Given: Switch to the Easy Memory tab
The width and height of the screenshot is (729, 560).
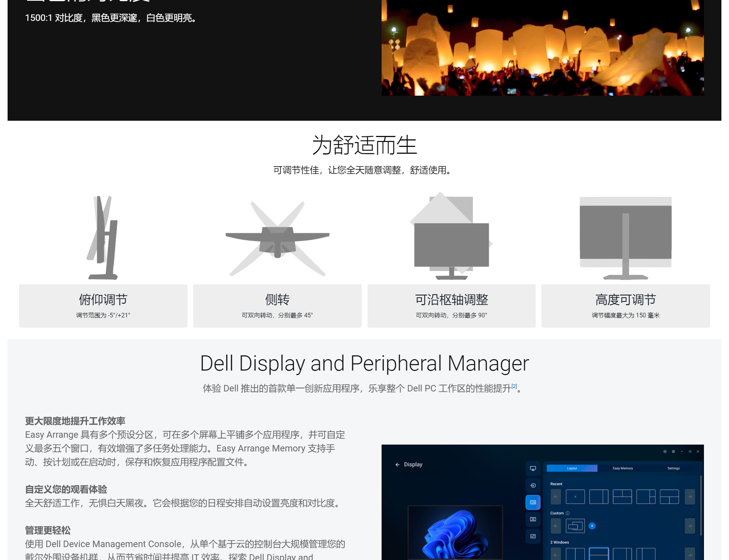Looking at the screenshot, I should point(623,469).
